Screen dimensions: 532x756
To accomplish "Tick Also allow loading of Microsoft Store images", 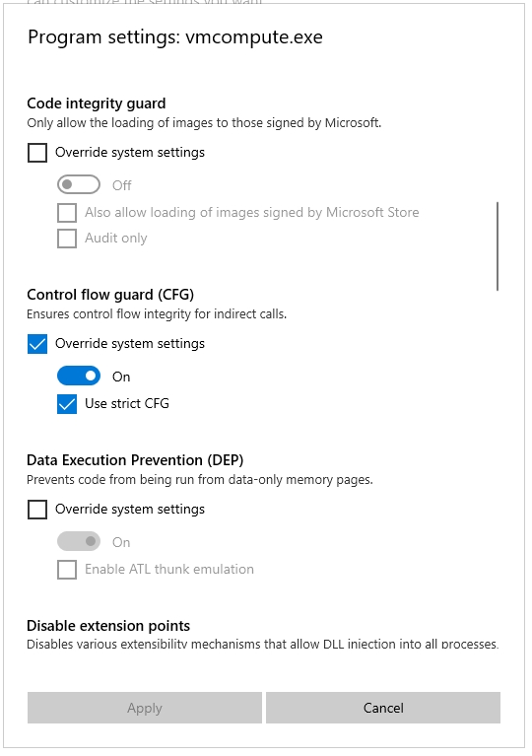I will point(67,213).
